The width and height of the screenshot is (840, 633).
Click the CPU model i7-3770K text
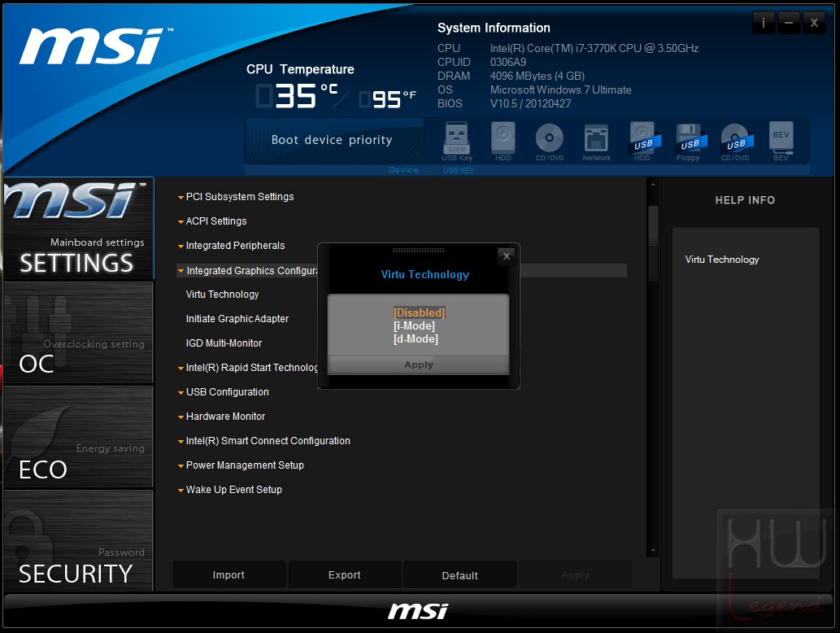pyautogui.click(x=594, y=48)
